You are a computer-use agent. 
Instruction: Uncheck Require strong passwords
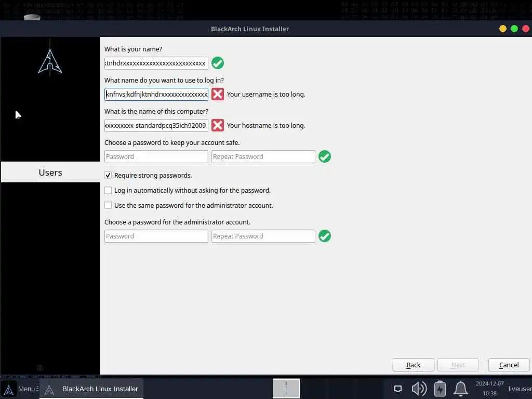click(108, 176)
